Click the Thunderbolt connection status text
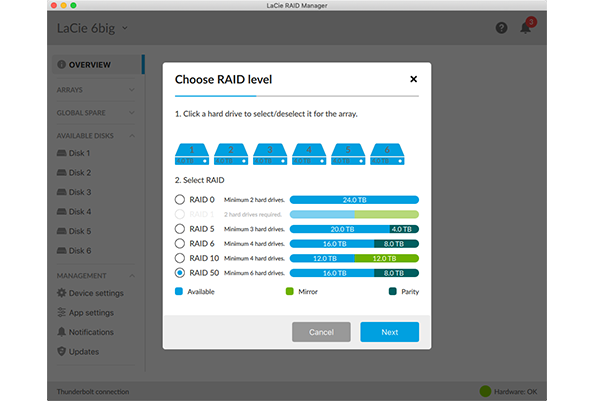The width and height of the screenshot is (594, 401). [x=93, y=392]
